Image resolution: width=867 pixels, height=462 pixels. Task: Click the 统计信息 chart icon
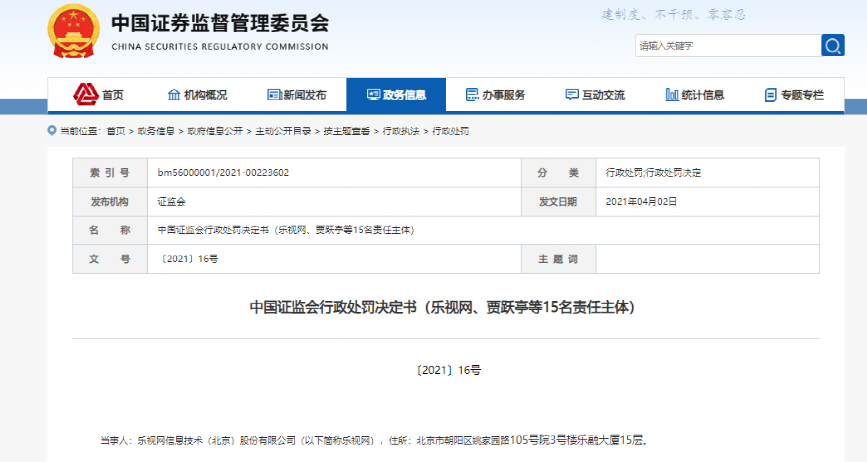[671, 95]
